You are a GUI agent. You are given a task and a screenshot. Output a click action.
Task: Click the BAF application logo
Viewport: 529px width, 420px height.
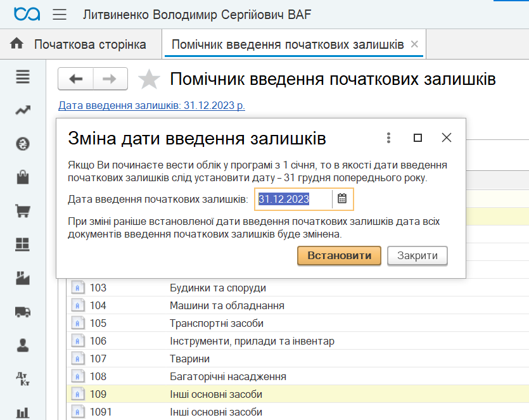[27, 14]
